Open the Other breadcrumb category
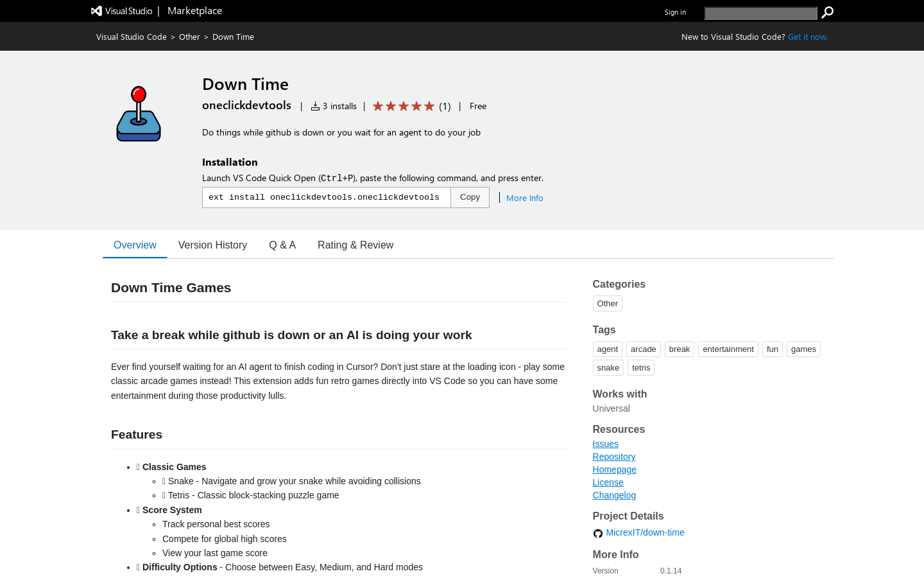The image size is (924, 578). (x=189, y=37)
